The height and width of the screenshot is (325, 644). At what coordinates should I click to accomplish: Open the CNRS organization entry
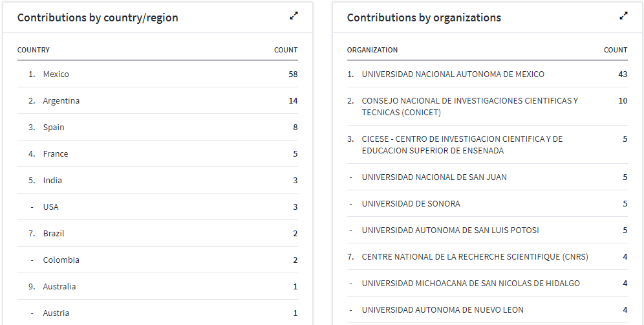click(475, 257)
